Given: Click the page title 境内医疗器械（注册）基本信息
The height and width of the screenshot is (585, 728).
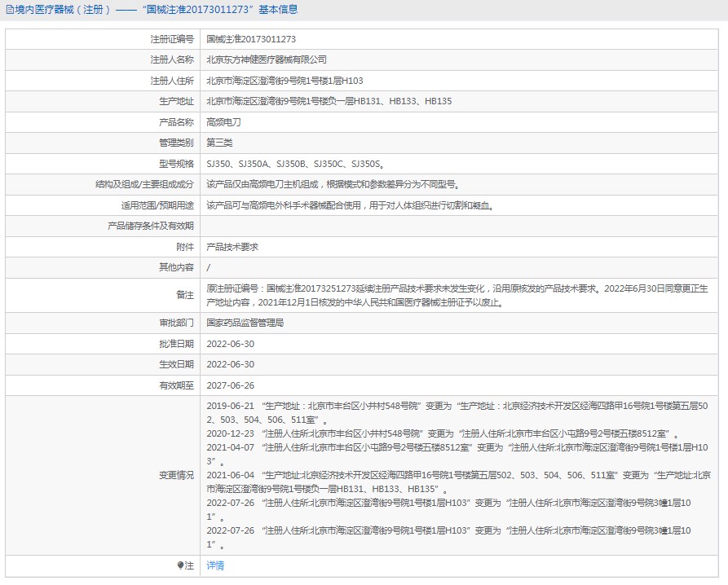Looking at the screenshot, I should [157, 10].
